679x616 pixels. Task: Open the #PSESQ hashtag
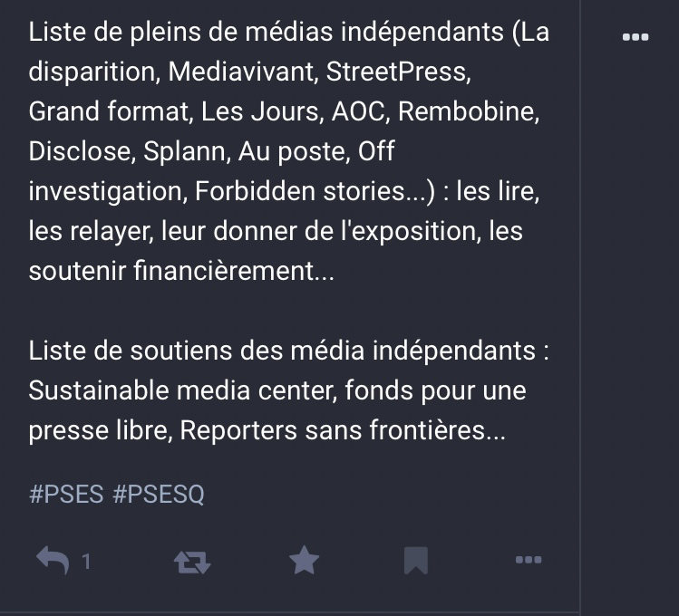click(x=159, y=495)
